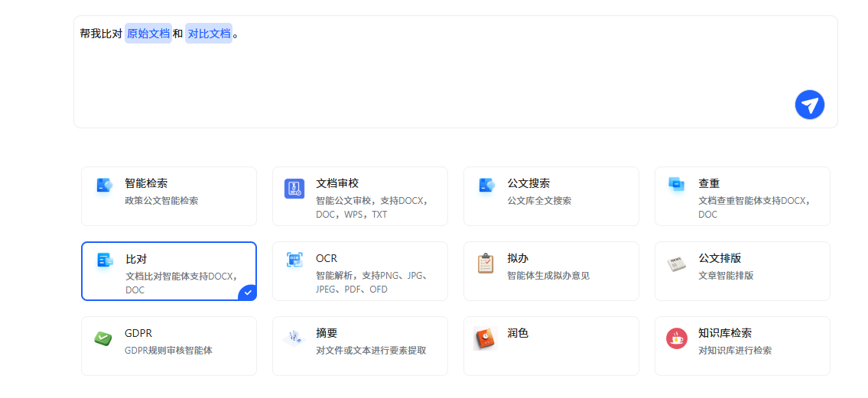Click the 公文搜索 card icon
The image size is (868, 398).
486,186
